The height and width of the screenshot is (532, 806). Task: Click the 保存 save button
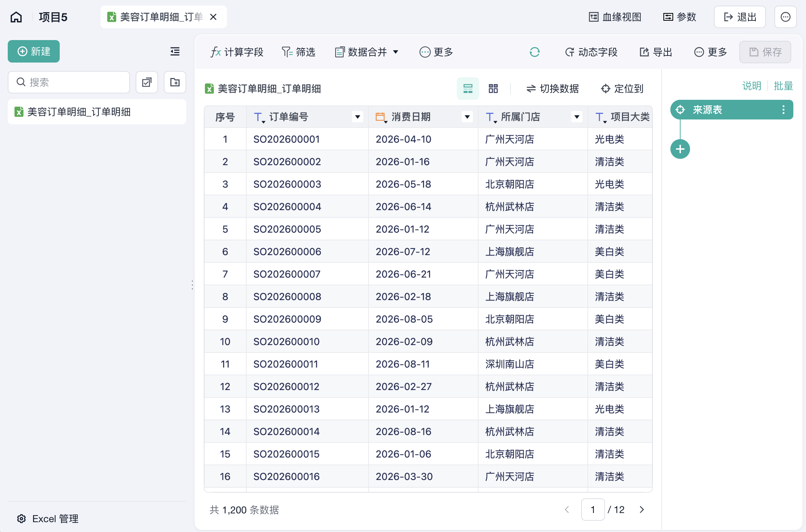coord(765,52)
